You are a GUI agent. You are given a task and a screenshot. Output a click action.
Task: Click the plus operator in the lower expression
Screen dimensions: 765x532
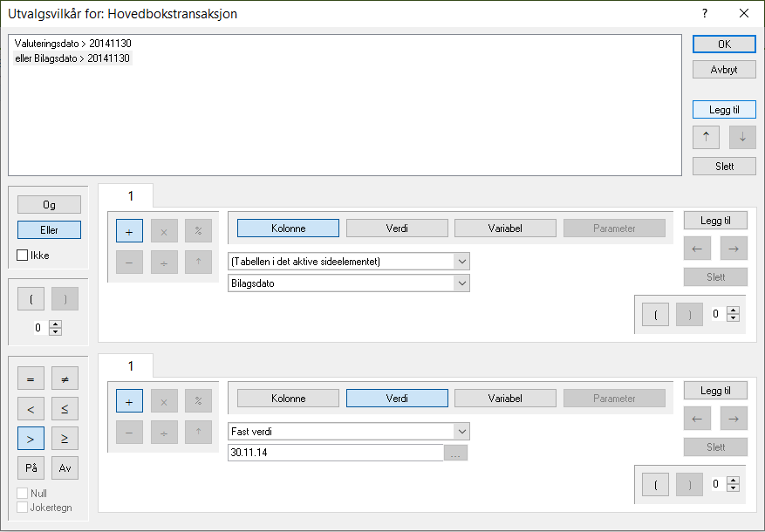[129, 401]
